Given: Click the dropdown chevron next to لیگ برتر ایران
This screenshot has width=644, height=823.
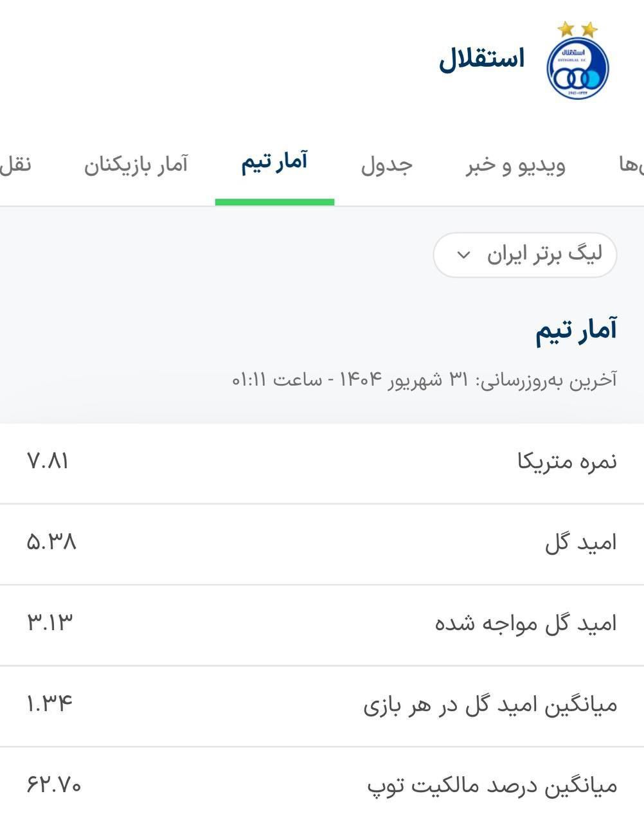Looking at the screenshot, I should point(463,255).
